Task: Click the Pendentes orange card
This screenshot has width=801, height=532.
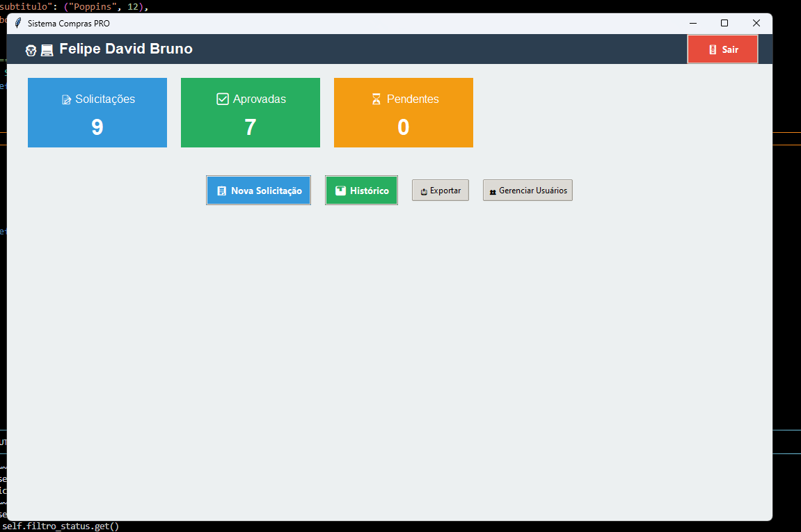Action: coord(404,113)
